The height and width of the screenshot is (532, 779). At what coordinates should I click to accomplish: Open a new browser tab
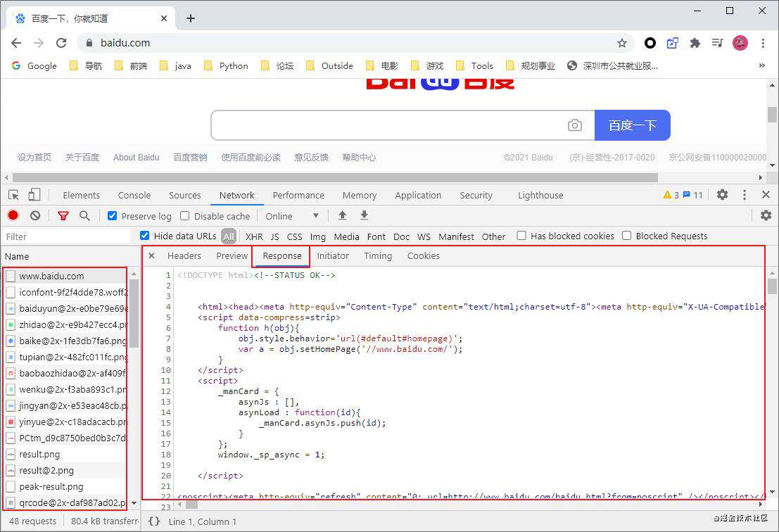tap(191, 18)
